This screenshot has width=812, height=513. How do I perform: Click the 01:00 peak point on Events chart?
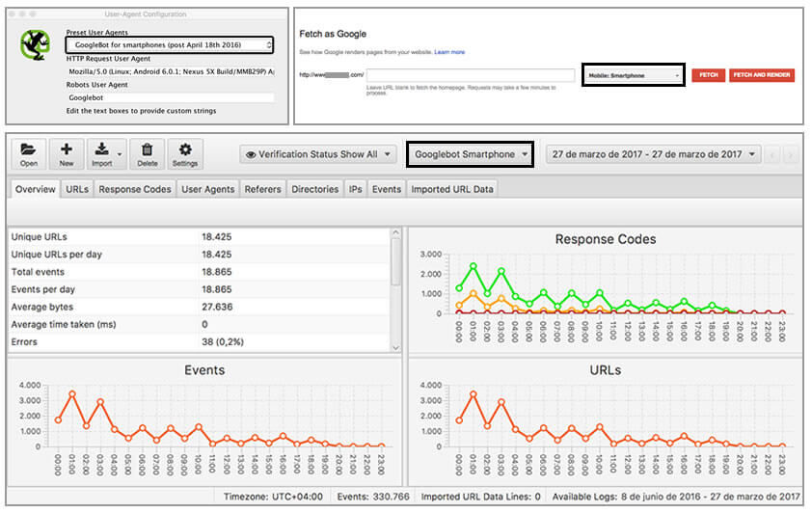point(72,394)
